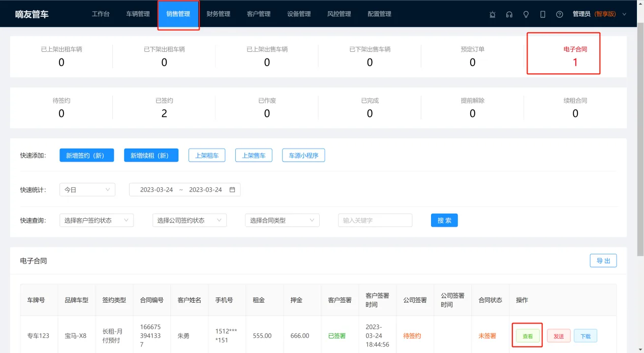Viewport: 644px width, 353px height.
Task: Open the mobile phone icon
Action: [543, 14]
